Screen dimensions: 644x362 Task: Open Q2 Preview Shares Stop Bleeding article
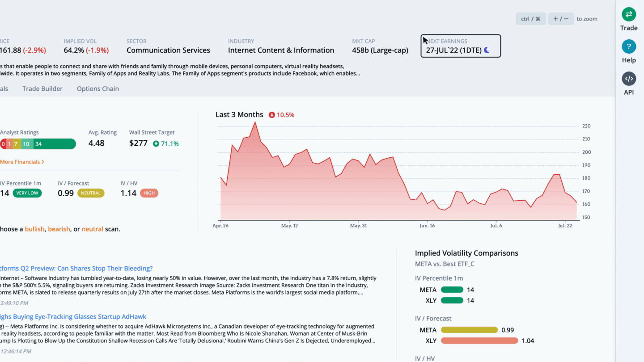tap(76, 268)
